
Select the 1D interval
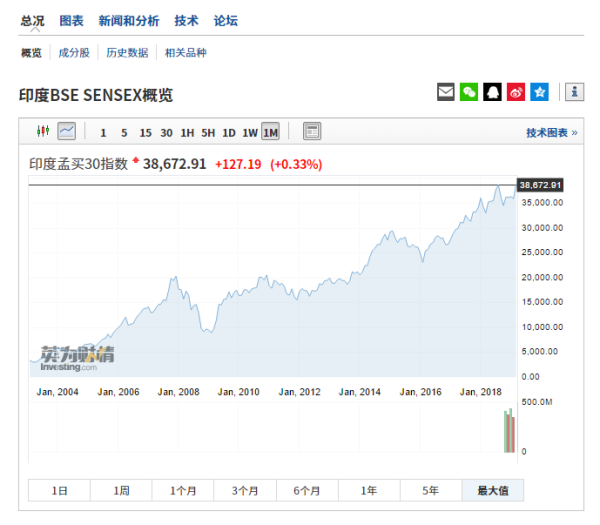[229, 133]
